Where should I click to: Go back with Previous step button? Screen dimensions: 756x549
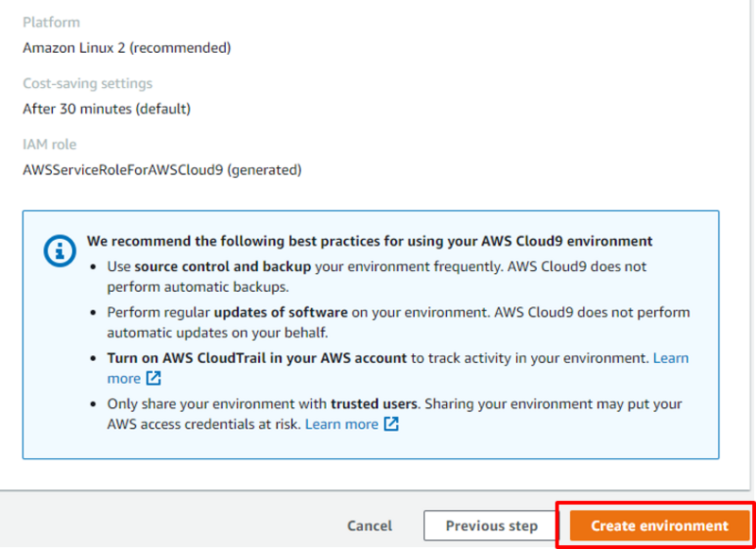click(491, 525)
